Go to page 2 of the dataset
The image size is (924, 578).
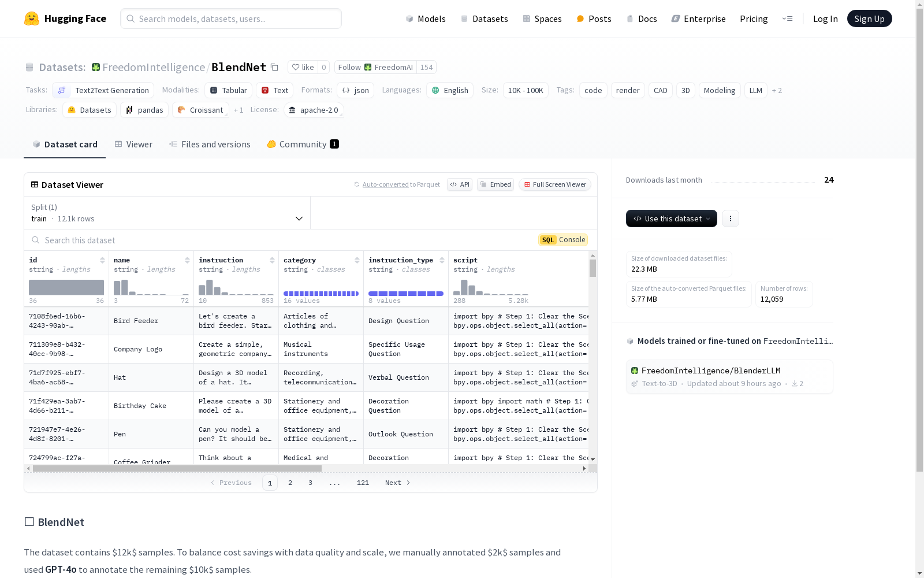290,483
